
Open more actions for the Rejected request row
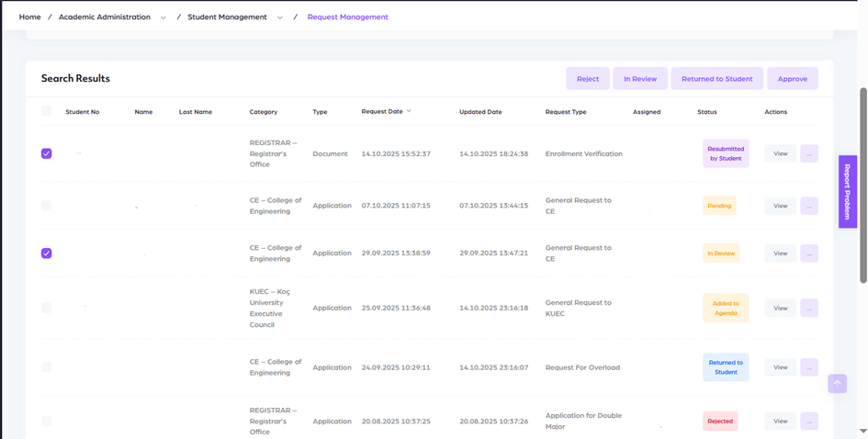(x=808, y=422)
